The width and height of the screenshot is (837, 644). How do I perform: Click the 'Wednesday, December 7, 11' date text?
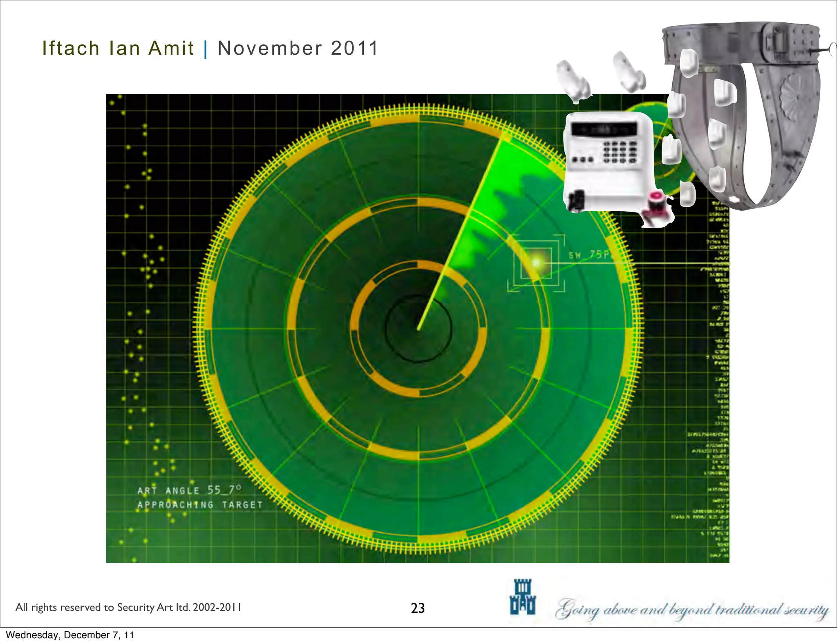point(70,635)
